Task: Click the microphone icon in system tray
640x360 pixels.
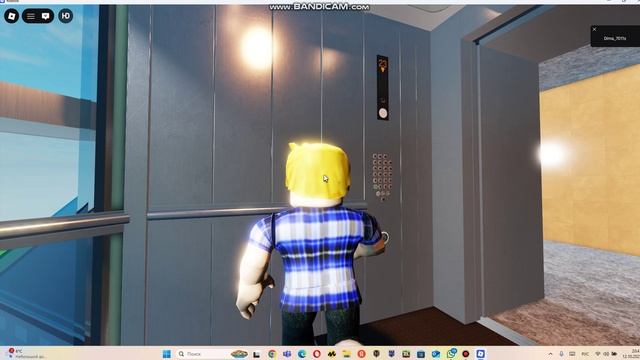Action: click(561, 354)
